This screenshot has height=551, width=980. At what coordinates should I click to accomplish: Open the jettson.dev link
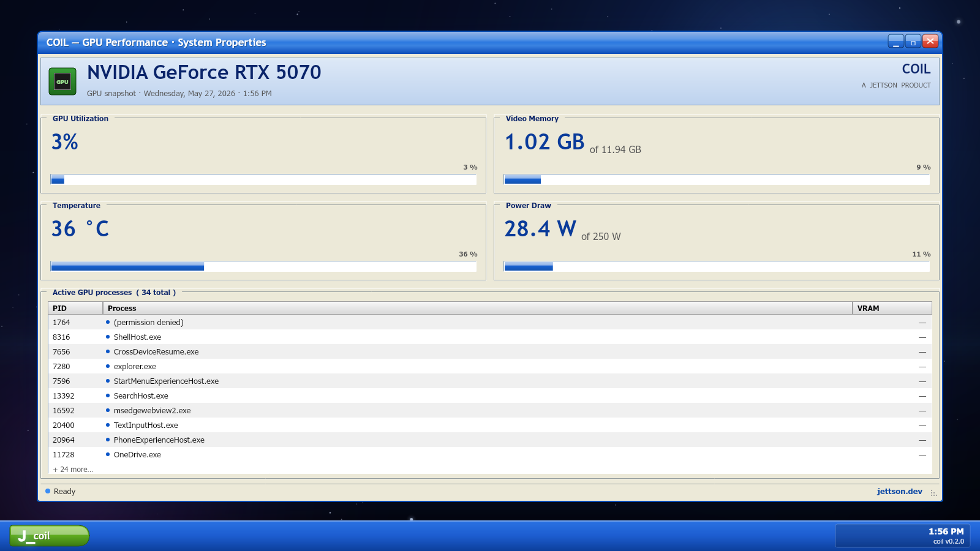point(899,491)
